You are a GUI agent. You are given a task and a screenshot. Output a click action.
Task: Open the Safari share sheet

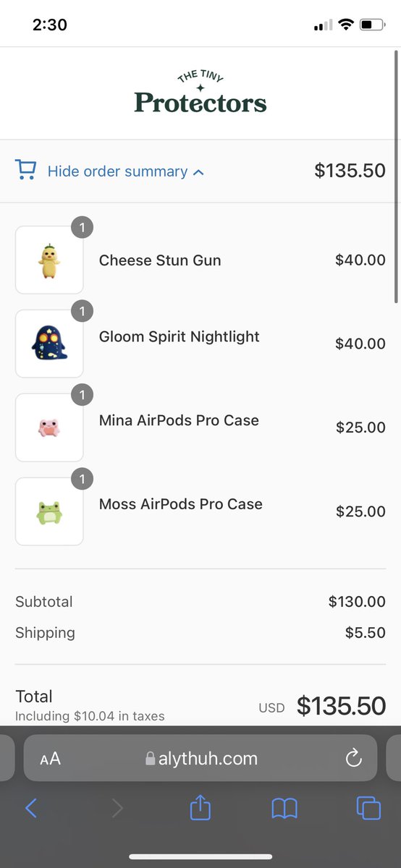(200, 807)
